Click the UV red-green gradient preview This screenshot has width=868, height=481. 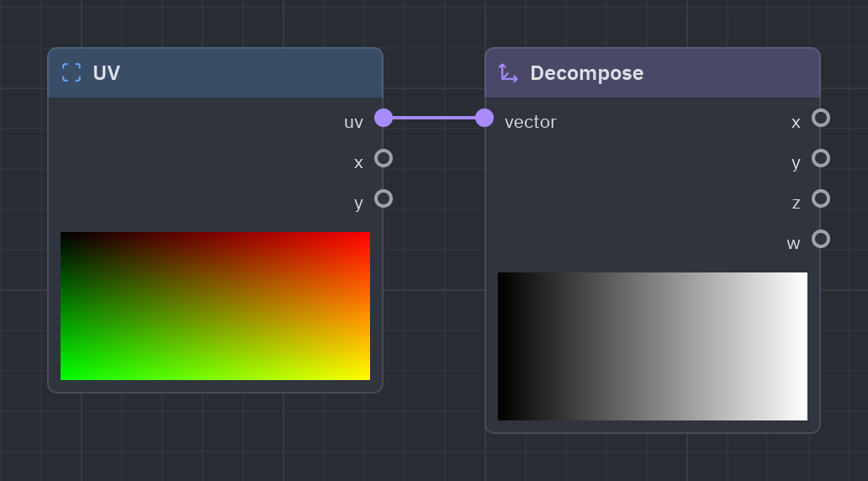pos(215,306)
